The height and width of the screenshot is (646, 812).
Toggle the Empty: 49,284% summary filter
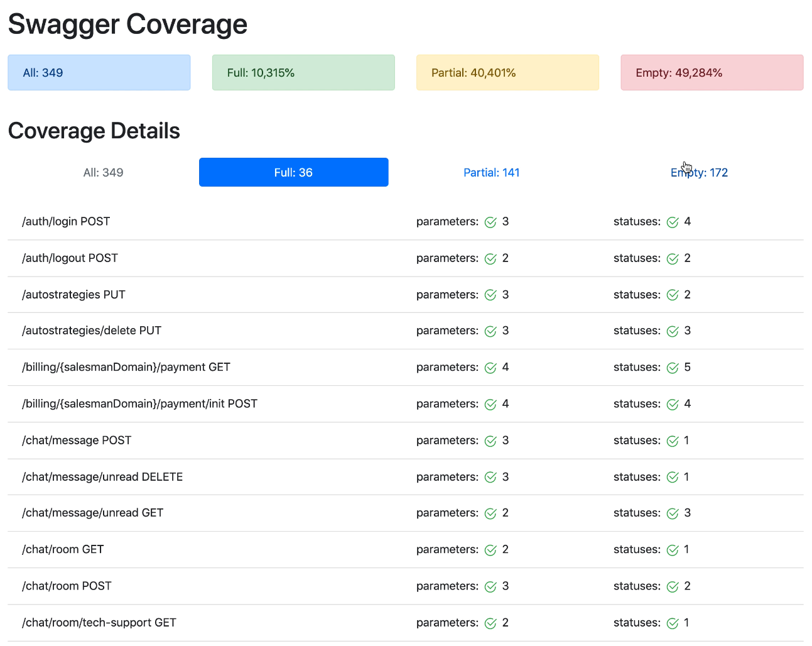point(712,72)
